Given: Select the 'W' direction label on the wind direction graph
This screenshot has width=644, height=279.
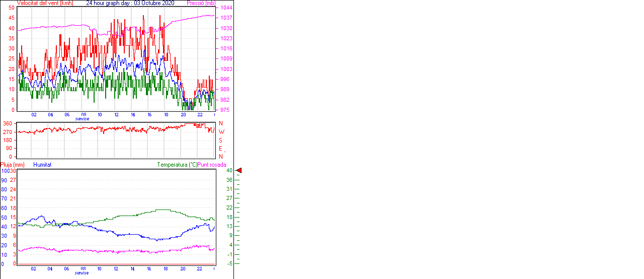Looking at the screenshot, I should pyautogui.click(x=221, y=132).
